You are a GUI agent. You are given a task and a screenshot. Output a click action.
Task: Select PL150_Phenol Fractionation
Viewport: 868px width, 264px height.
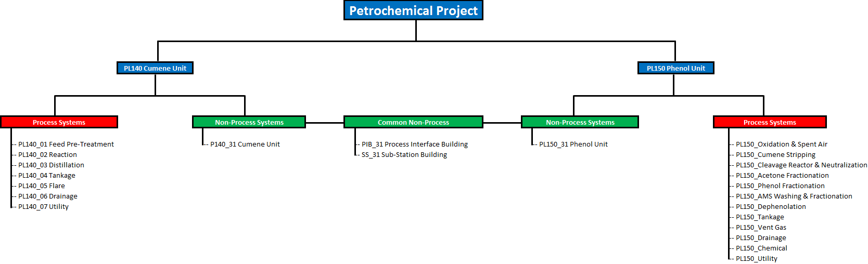coord(780,186)
